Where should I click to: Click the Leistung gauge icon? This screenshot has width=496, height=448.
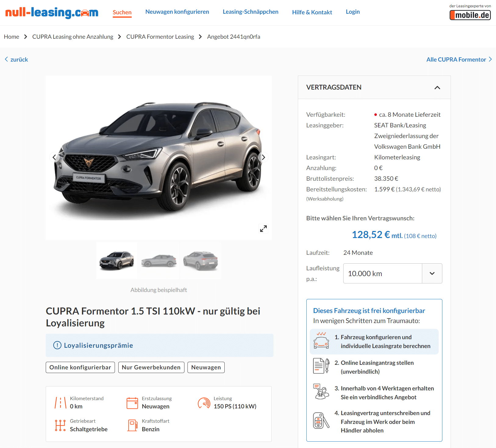(204, 403)
